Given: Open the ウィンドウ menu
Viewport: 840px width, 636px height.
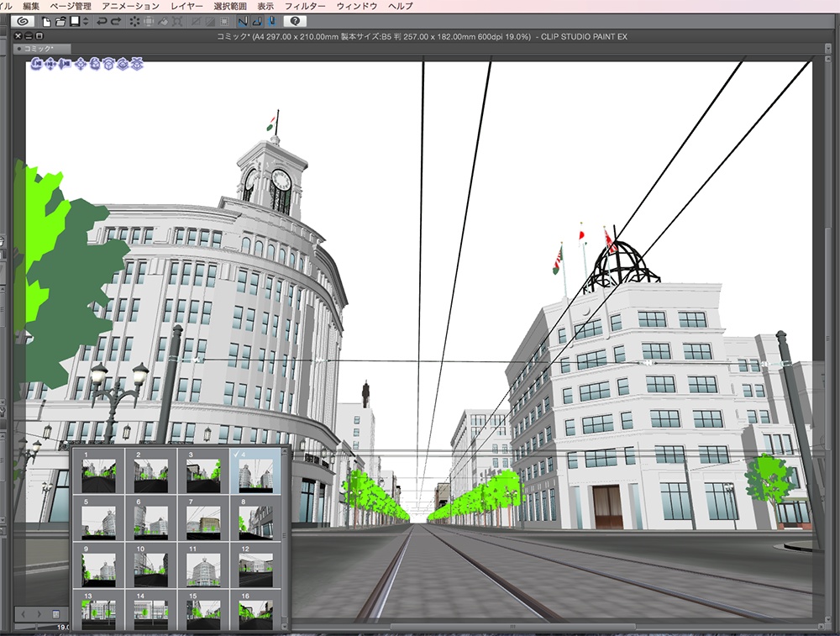Looking at the screenshot, I should click(357, 6).
